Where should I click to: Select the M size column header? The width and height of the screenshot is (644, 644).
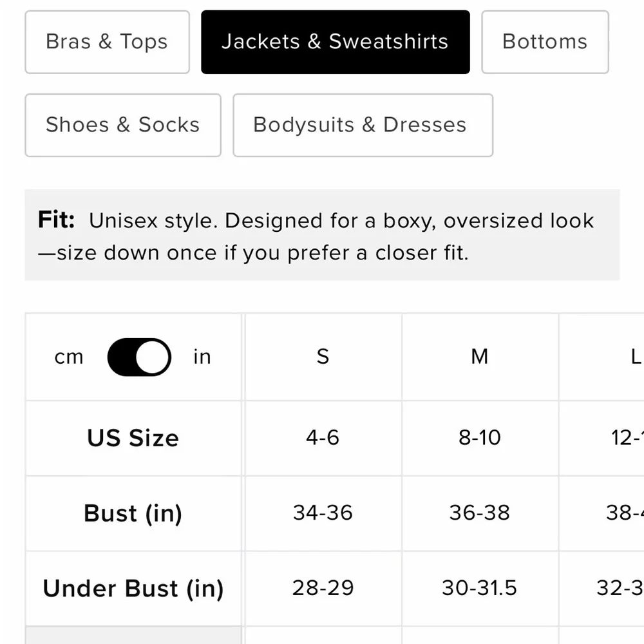pos(480,357)
